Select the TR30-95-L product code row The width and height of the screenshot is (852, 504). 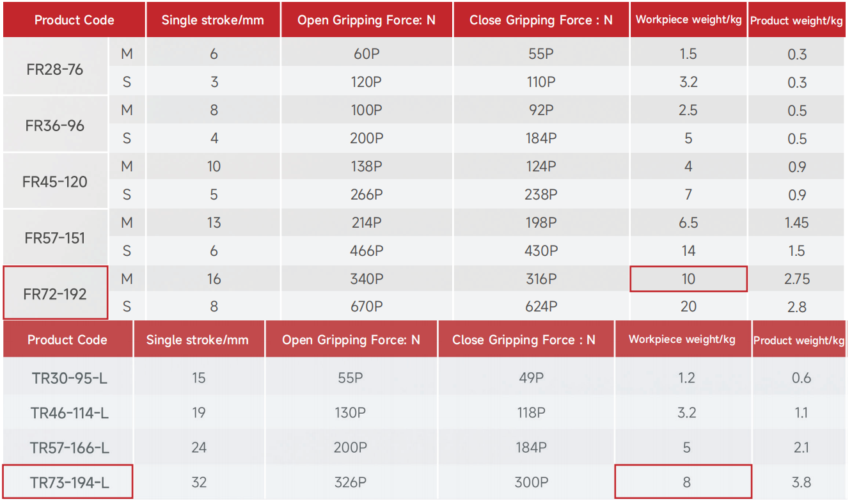69,378
